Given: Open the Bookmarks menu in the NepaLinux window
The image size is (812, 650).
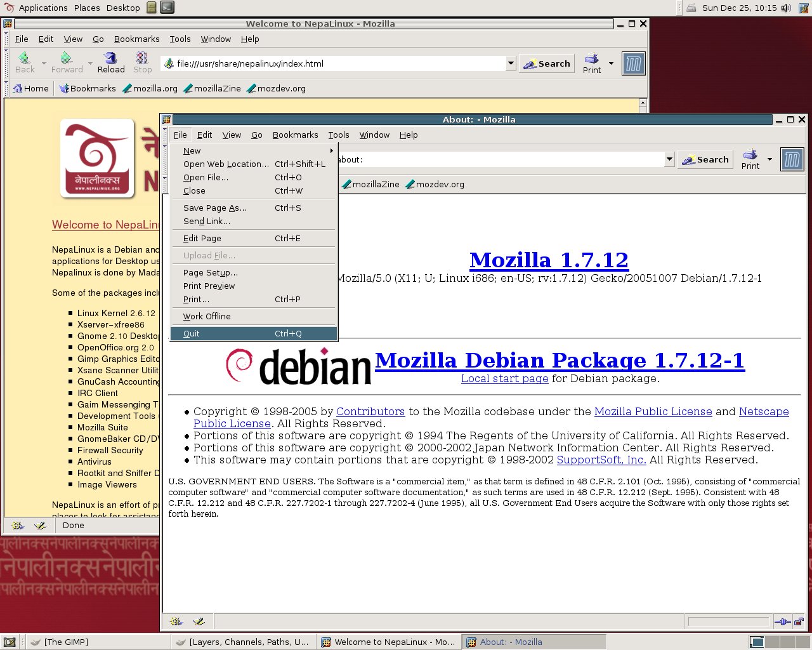Looking at the screenshot, I should pyautogui.click(x=137, y=39).
